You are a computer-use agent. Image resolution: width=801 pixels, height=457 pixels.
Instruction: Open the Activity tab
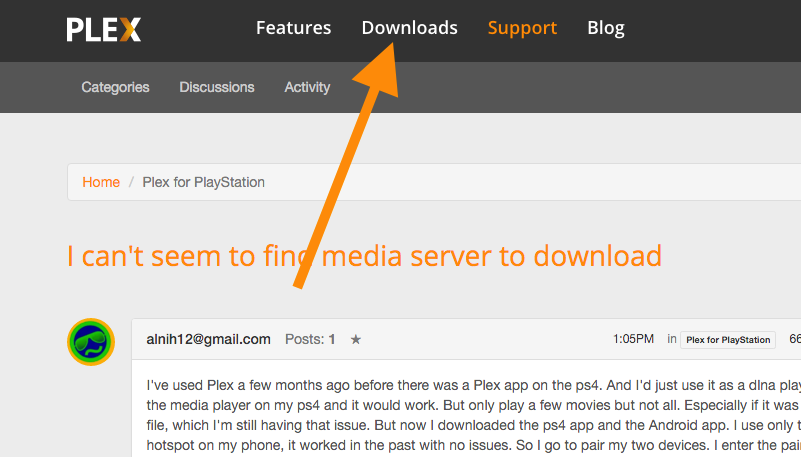pyautogui.click(x=307, y=87)
